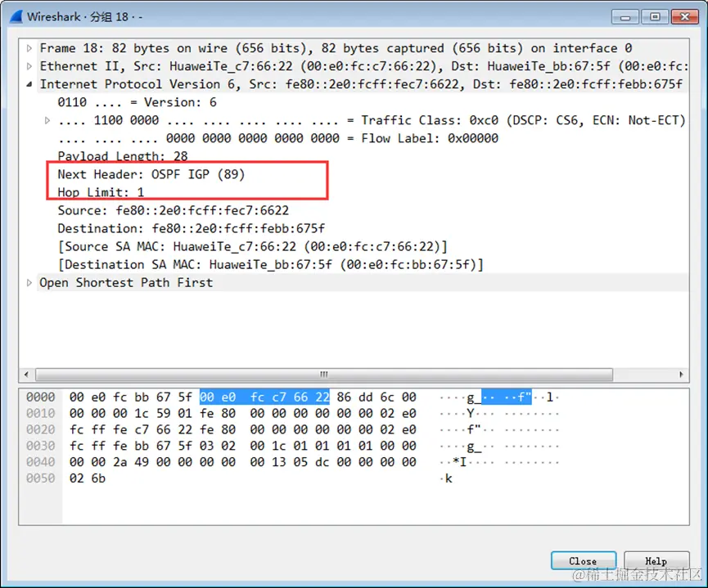Expand the Ethernet II row
The image size is (708, 588).
[x=29, y=66]
